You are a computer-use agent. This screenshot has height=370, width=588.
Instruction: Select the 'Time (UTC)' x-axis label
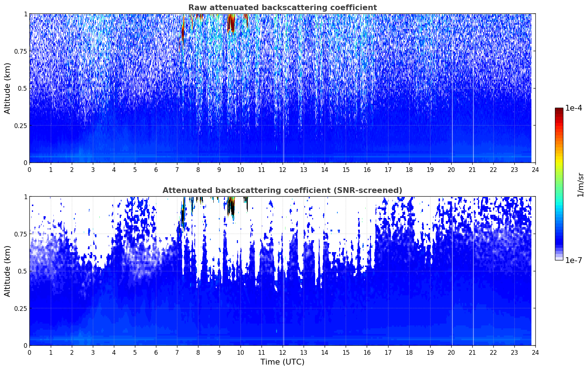tap(282, 362)
